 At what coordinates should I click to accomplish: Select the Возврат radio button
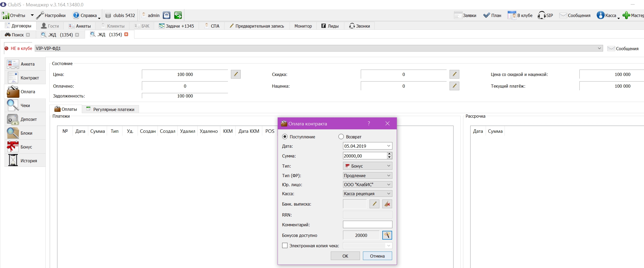click(x=341, y=137)
